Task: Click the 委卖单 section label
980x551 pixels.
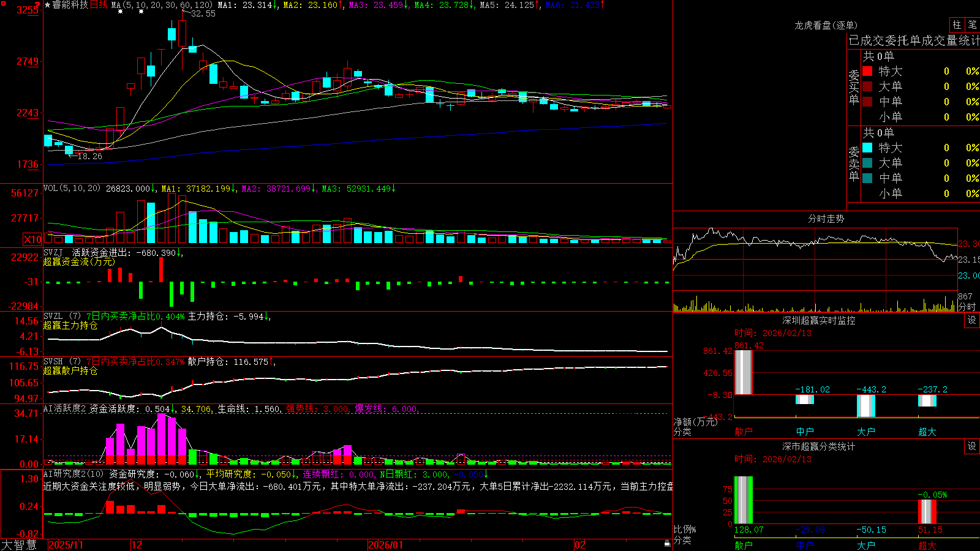Action: pos(854,163)
